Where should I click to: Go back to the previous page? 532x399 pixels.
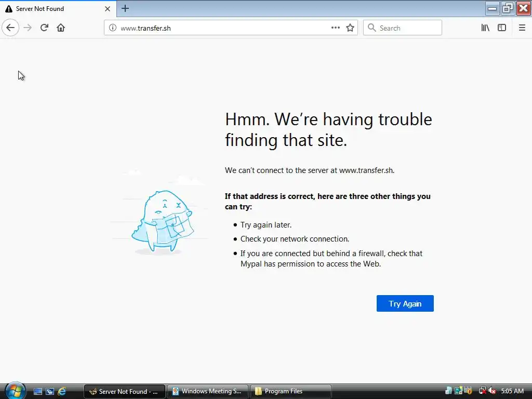pos(10,28)
